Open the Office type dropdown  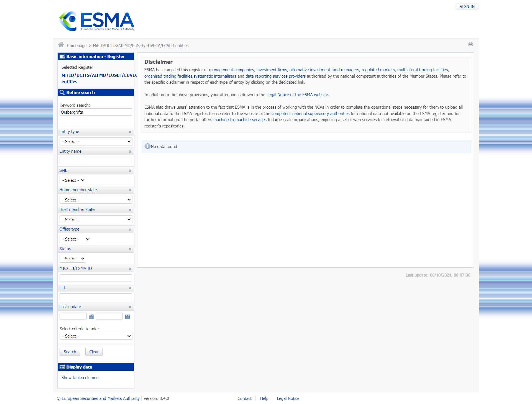click(75, 239)
